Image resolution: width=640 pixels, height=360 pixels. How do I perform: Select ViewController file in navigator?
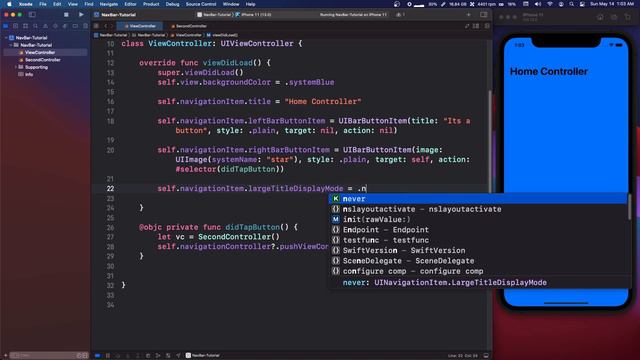pyautogui.click(x=40, y=52)
